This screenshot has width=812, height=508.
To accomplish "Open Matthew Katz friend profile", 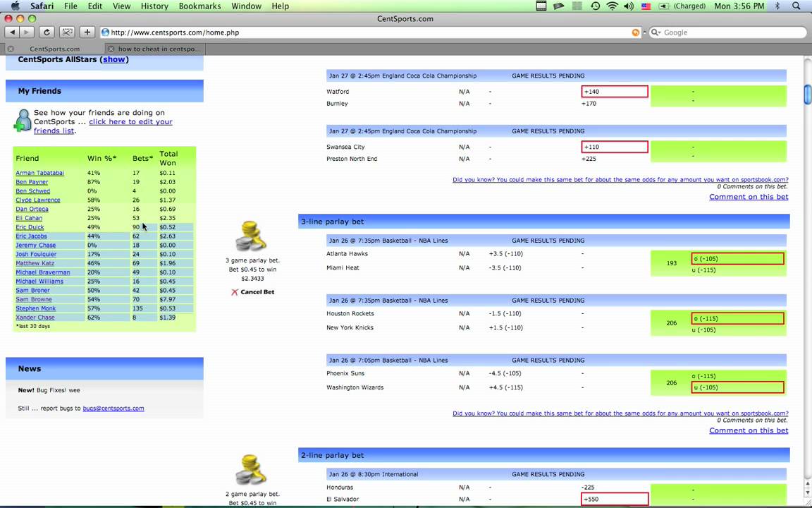I will pyautogui.click(x=35, y=263).
